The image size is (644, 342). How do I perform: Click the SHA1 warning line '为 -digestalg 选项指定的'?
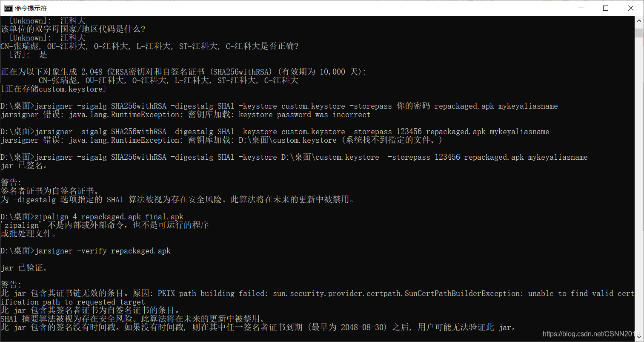[177, 199]
